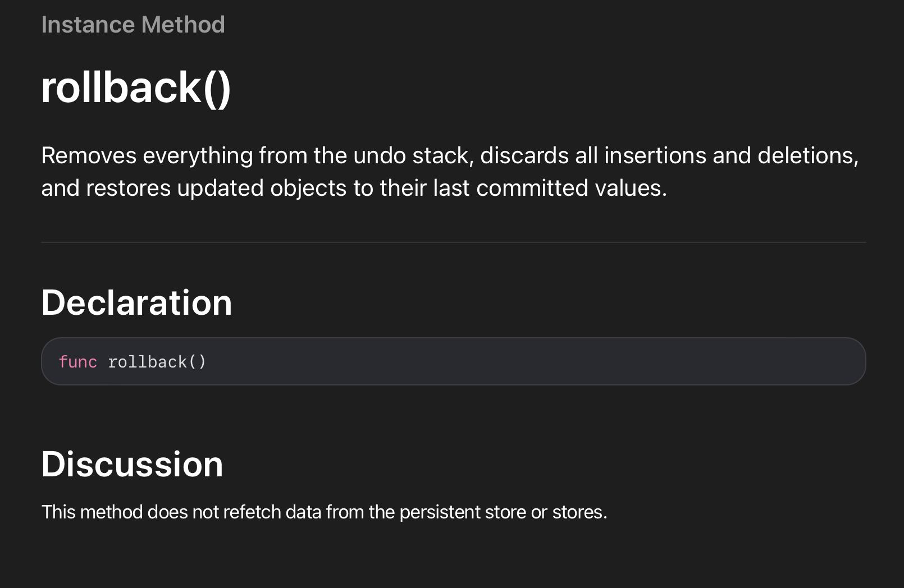Viewport: 904px width, 588px height.
Task: Click the Discussion section heading
Action: tap(132, 465)
